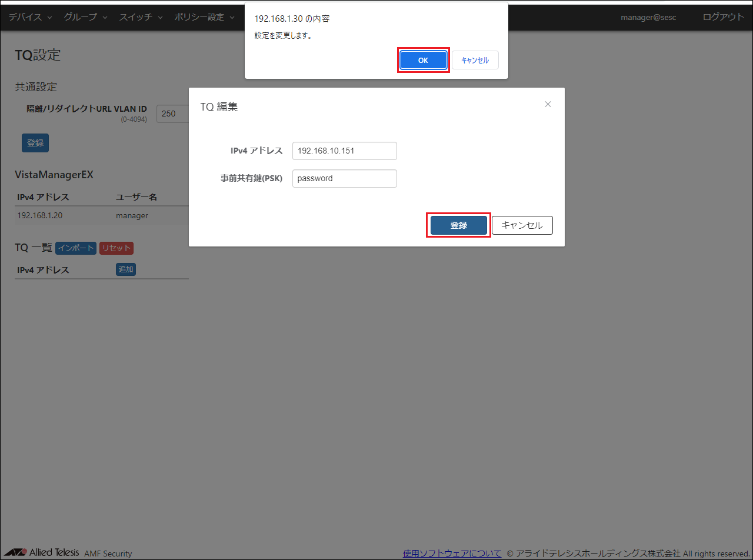Expand the ポリシー設定 menu

pyautogui.click(x=204, y=17)
